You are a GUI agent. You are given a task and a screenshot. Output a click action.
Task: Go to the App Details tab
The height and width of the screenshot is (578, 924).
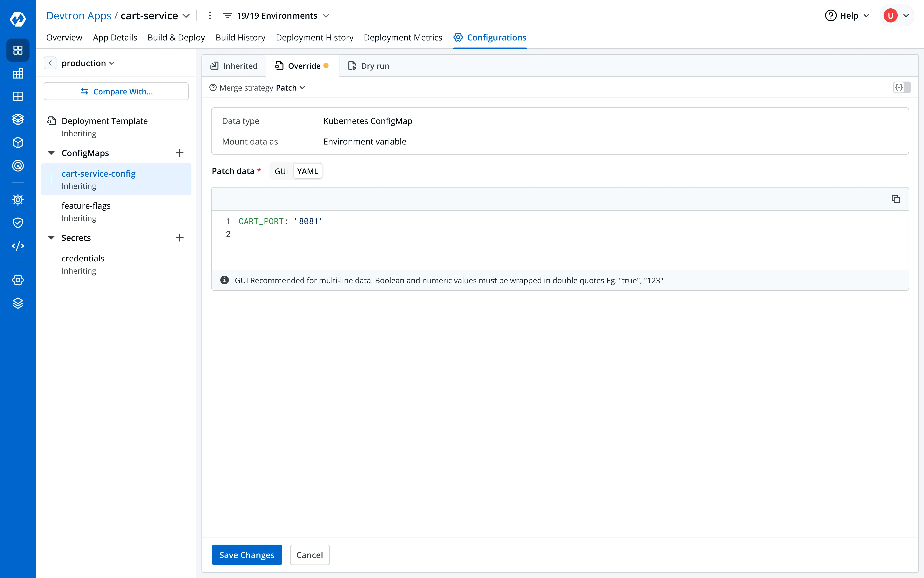(115, 37)
